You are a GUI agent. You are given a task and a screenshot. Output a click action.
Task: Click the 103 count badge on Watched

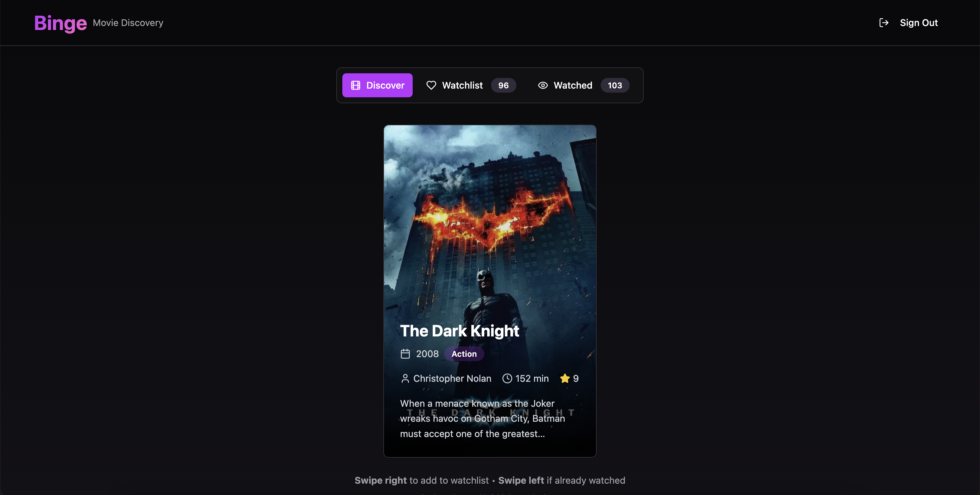tap(614, 85)
